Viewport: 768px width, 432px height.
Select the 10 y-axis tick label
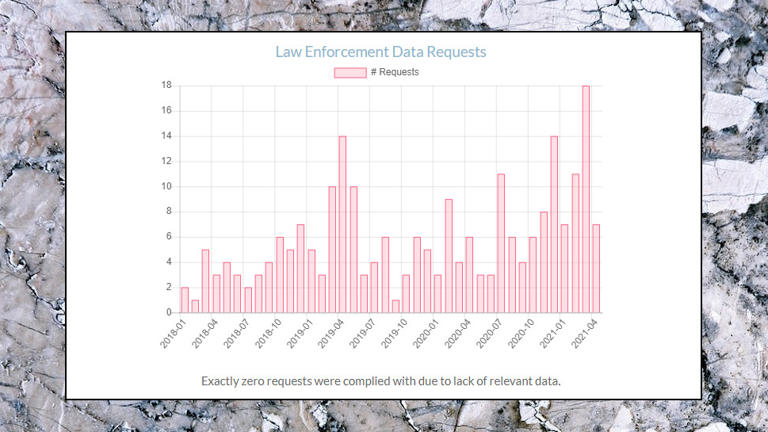pyautogui.click(x=167, y=186)
